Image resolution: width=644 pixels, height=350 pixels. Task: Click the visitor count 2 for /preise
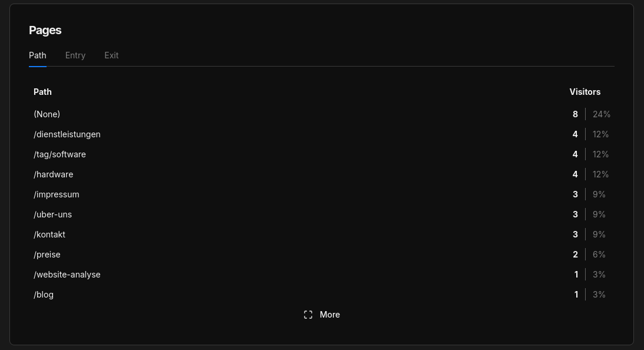575,255
